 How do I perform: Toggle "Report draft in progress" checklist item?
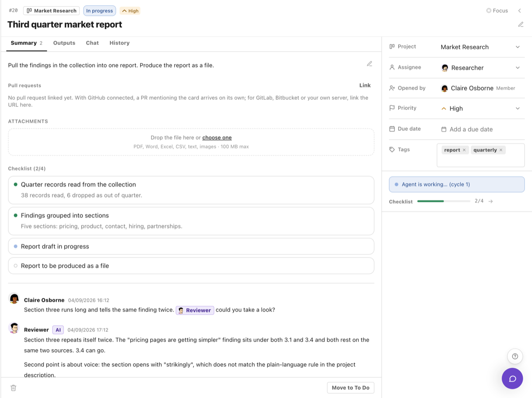[x=16, y=246]
